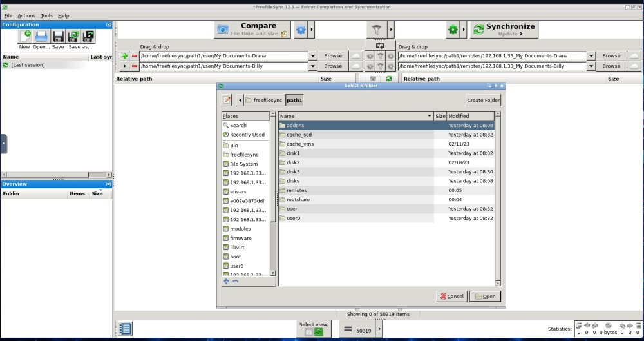
Task: Click the Save configuration disk icon
Action: [58, 36]
